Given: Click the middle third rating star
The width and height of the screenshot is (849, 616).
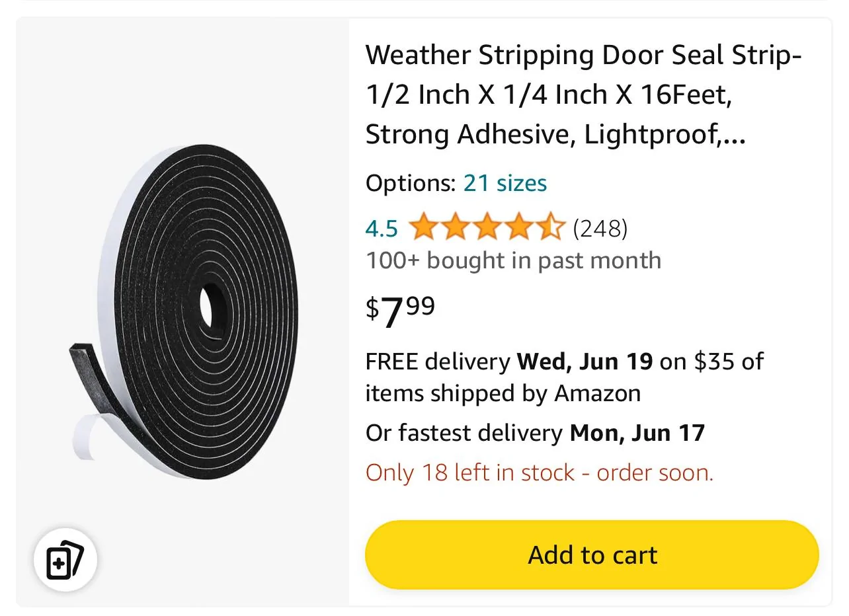Looking at the screenshot, I should click(x=487, y=228).
